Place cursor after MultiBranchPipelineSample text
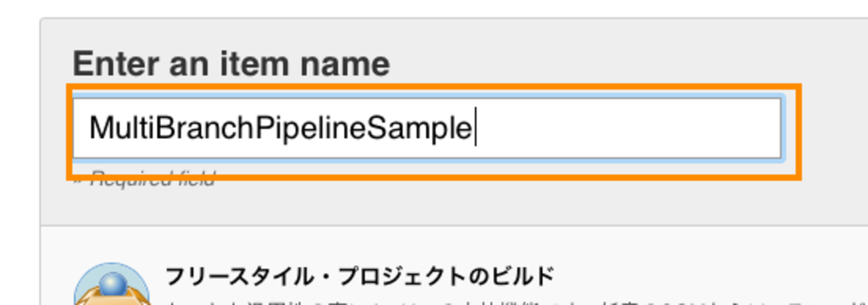 473,128
